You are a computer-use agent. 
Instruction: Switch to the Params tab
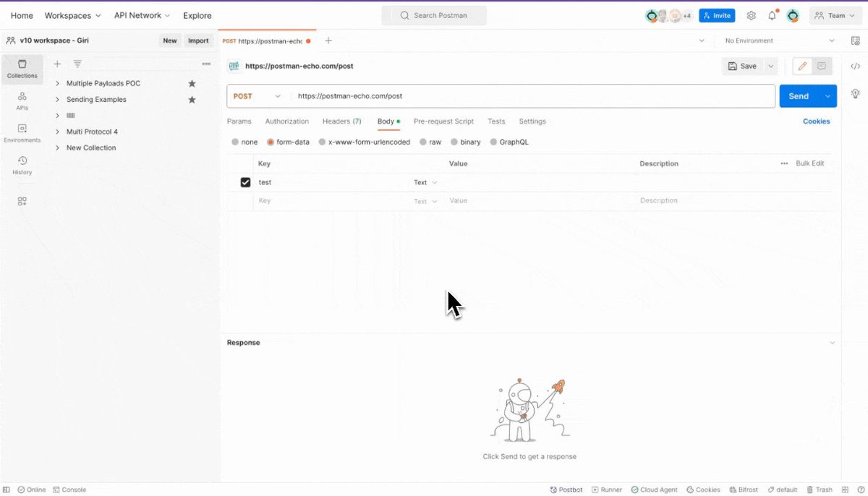tap(239, 121)
